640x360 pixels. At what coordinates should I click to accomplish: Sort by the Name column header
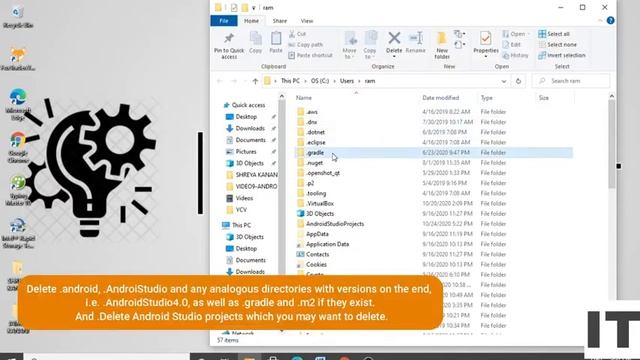tap(304, 98)
